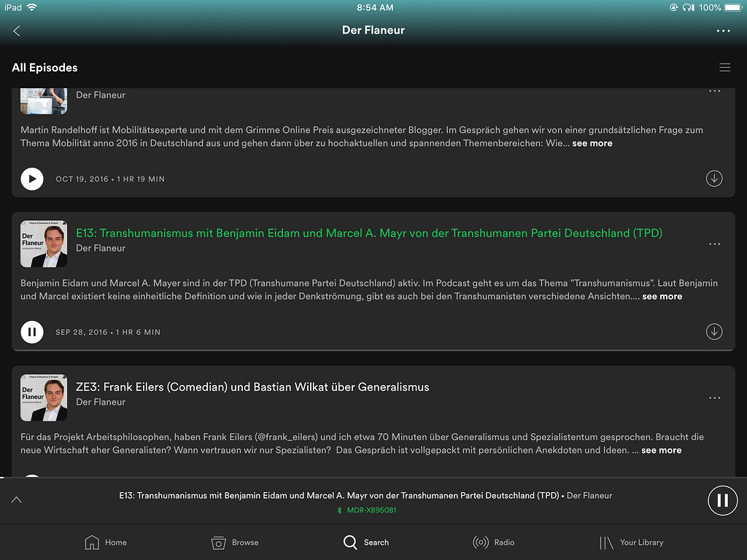Open the Browse tab
The image size is (747, 560).
235,542
